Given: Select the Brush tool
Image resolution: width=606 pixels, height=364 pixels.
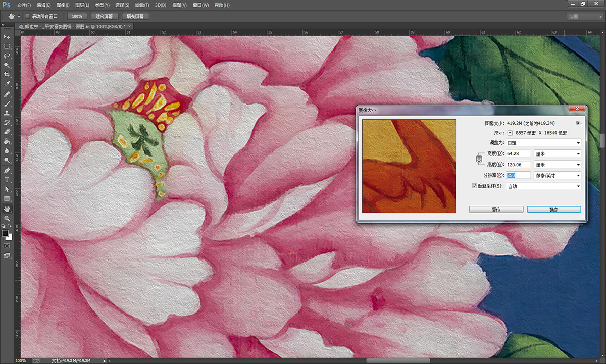Looking at the screenshot, I should coord(7,103).
